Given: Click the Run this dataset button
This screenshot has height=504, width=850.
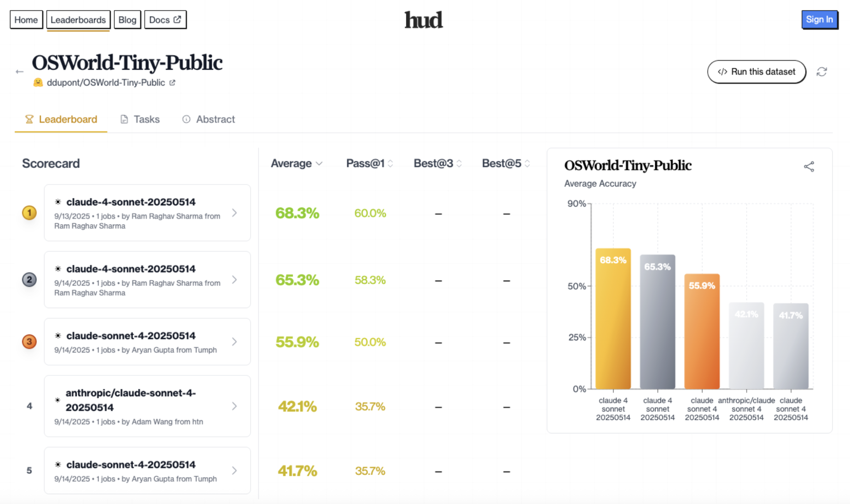Looking at the screenshot, I should tap(757, 72).
